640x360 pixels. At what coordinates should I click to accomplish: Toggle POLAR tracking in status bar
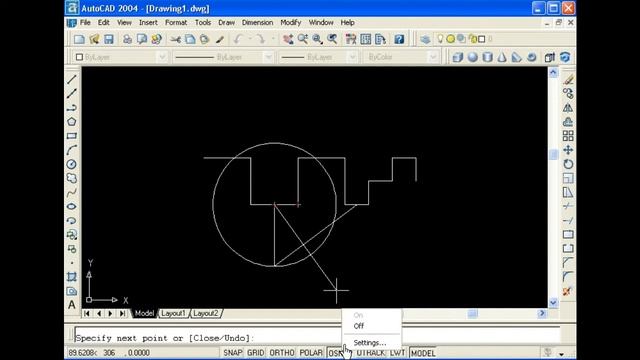pos(311,353)
